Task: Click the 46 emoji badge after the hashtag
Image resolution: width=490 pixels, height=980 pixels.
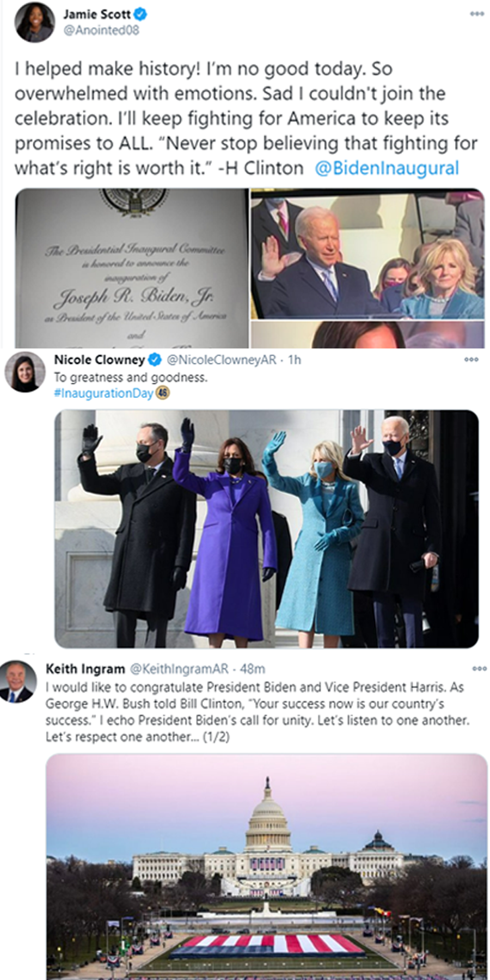Action: [x=162, y=393]
